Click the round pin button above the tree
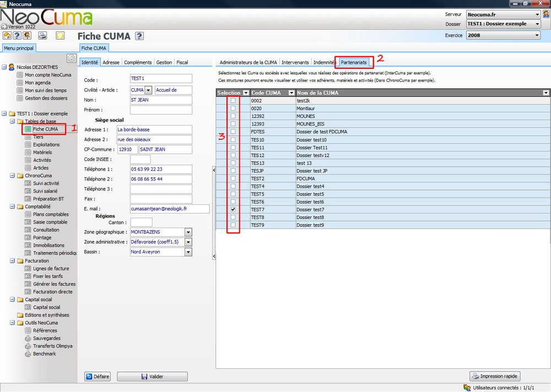This screenshot has width=551, height=392. tap(71, 58)
